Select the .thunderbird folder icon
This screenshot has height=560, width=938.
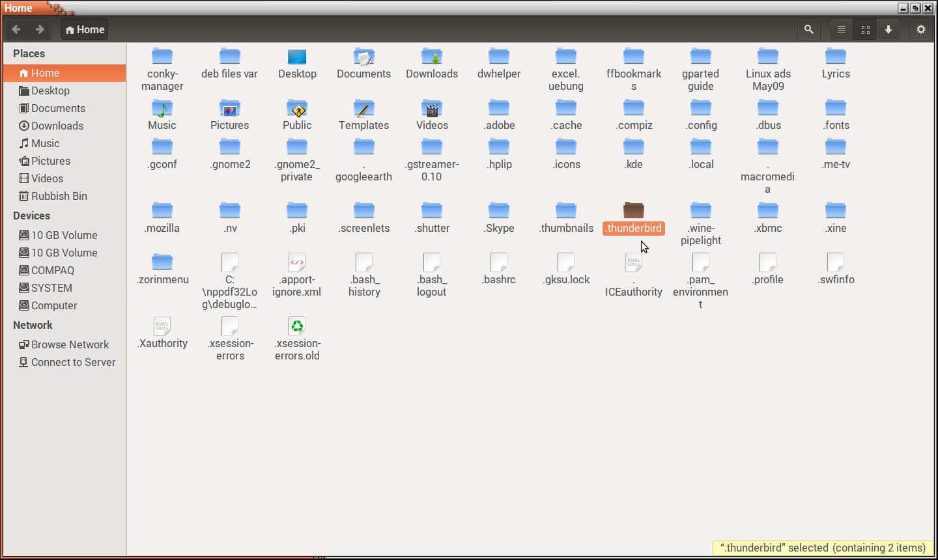[634, 210]
